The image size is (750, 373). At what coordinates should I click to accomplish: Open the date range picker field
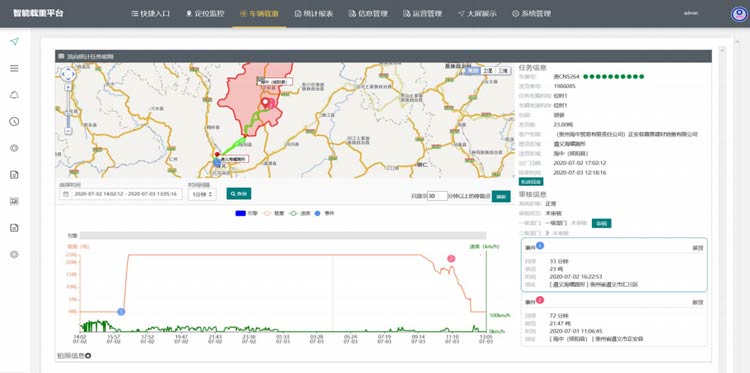pos(121,194)
